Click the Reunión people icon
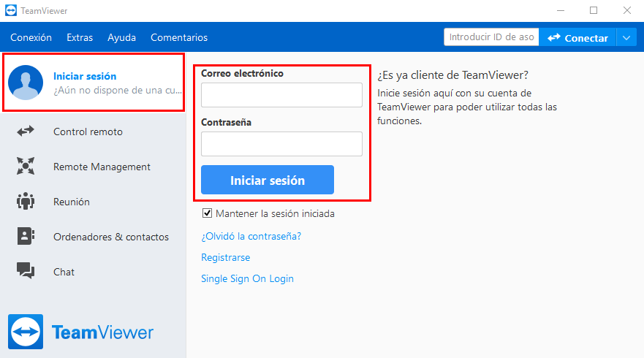 pyautogui.click(x=26, y=201)
